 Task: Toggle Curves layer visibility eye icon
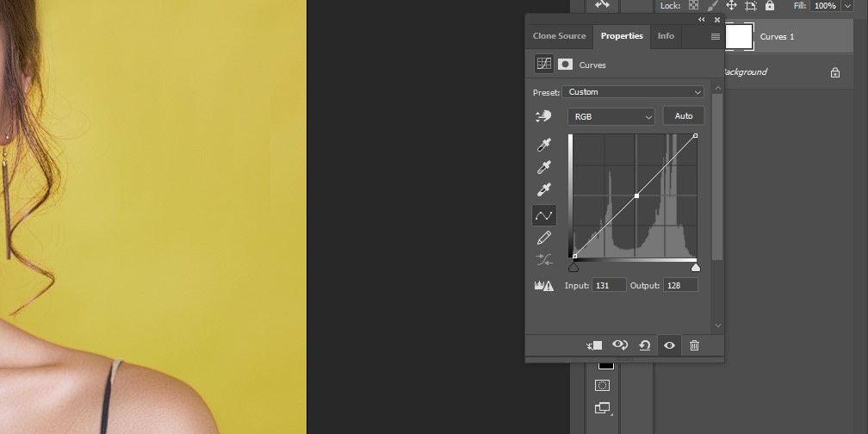tap(669, 345)
